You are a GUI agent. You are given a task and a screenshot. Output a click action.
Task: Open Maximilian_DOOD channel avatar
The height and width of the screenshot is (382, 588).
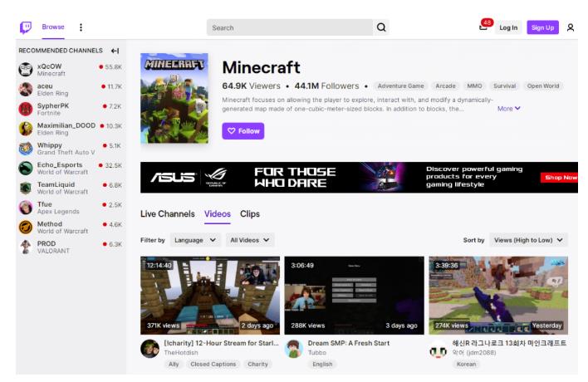pyautogui.click(x=26, y=129)
